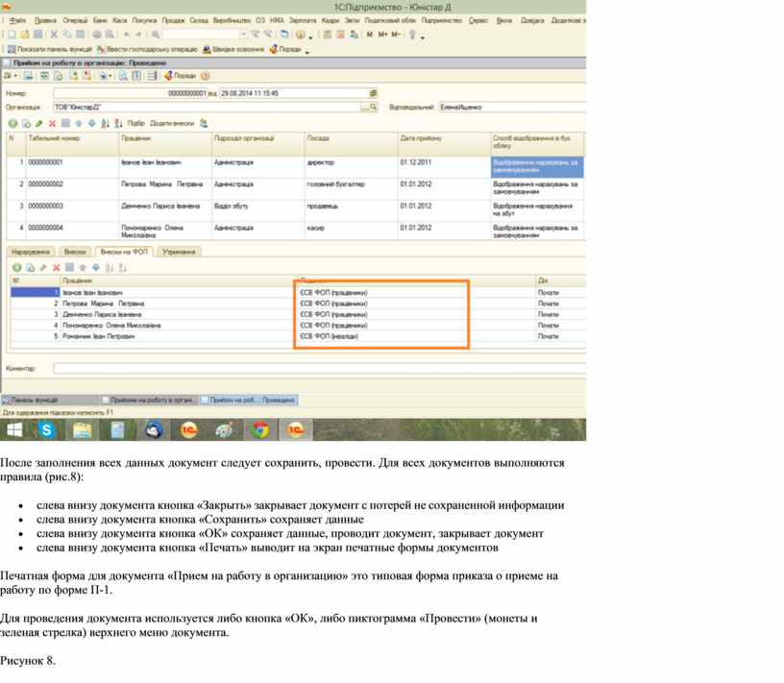This screenshot has width=784, height=683.
Task: Click magnifier icon in Організація field
Action: 373,108
